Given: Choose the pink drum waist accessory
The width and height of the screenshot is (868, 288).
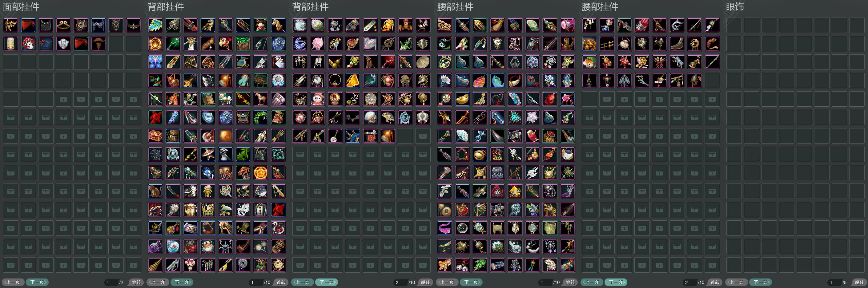Looking at the screenshot, I should pos(568,25).
